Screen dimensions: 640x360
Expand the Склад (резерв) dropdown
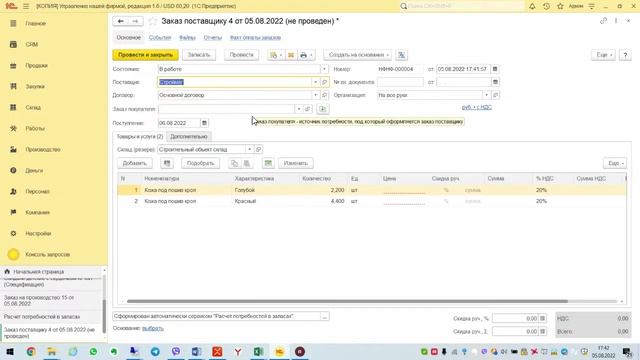click(249, 149)
